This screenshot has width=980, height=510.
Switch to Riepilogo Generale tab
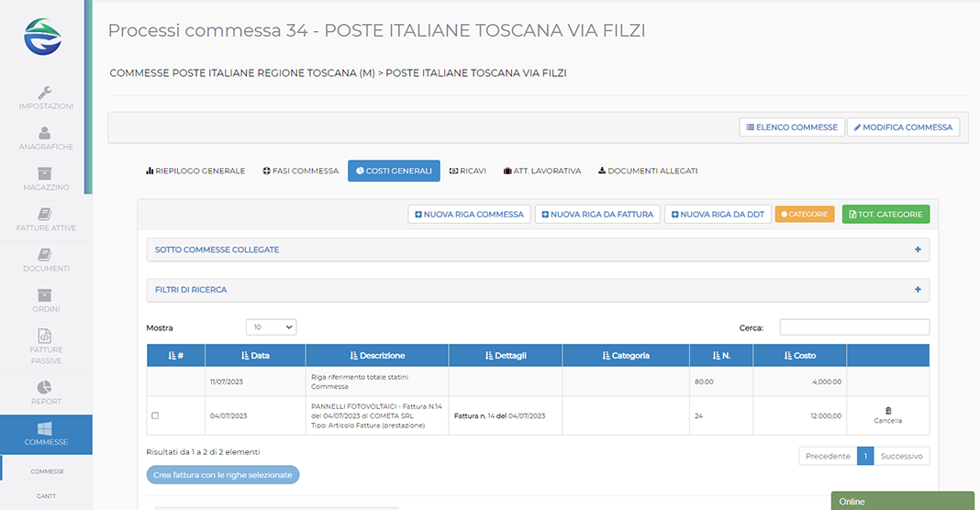coord(195,171)
